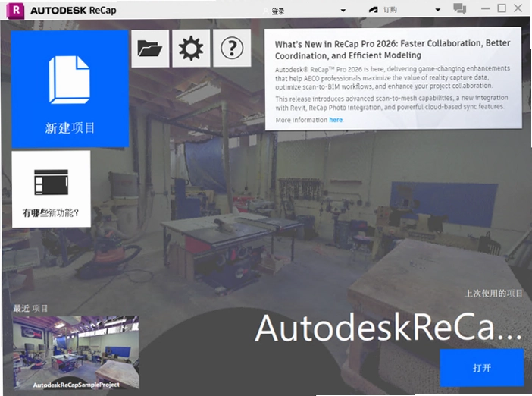Maximize the ReCap window
The height and width of the screenshot is (396, 532).
click(x=502, y=8)
